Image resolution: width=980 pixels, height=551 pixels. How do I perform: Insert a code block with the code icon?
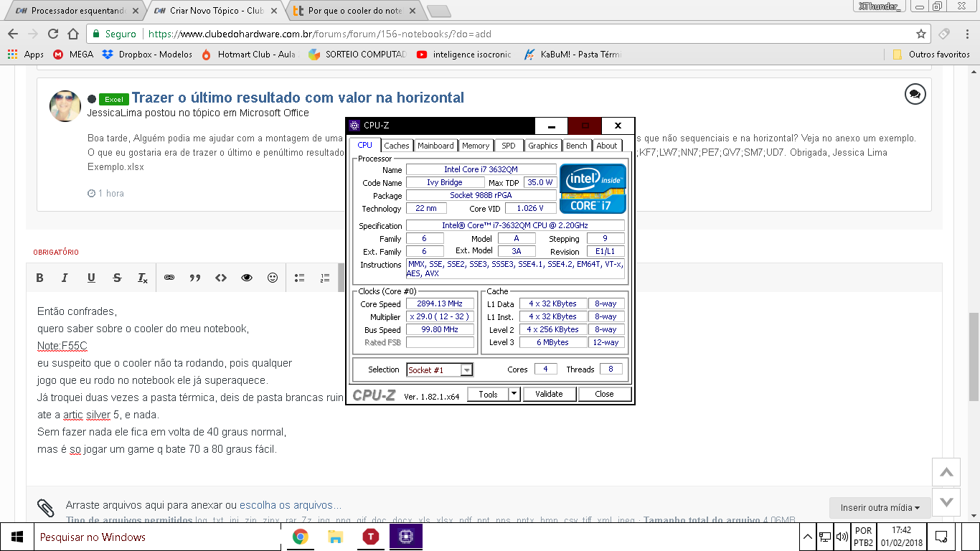coord(221,278)
